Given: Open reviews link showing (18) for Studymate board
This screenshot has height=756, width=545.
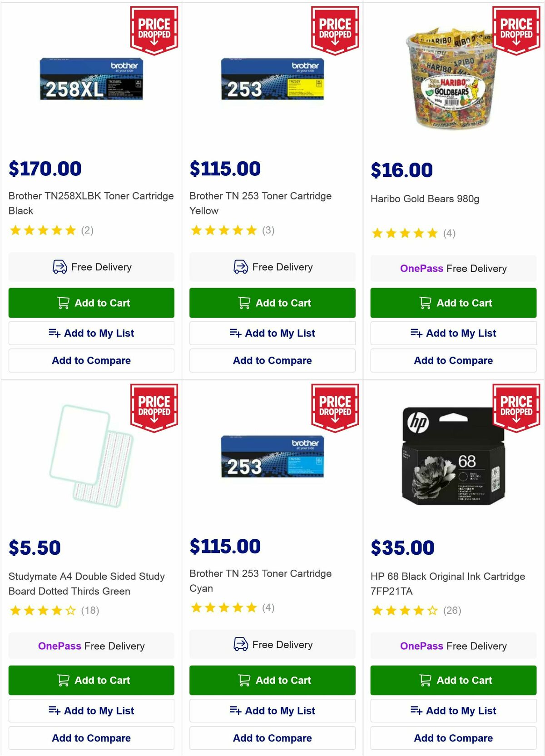Looking at the screenshot, I should point(90,611).
